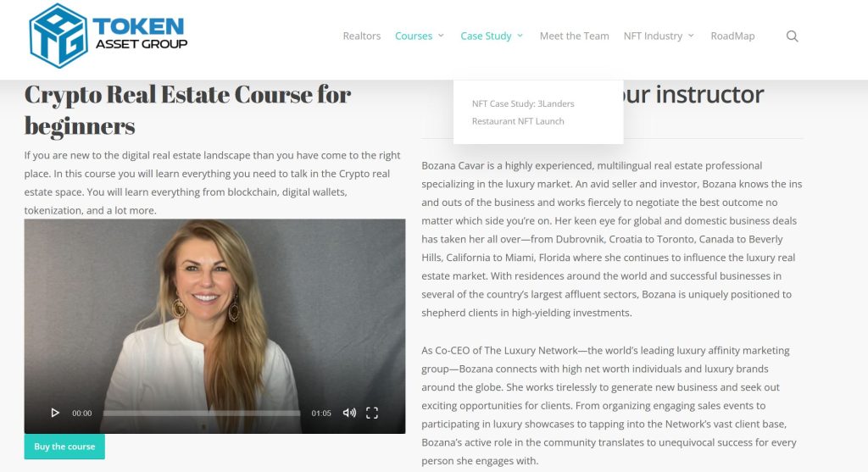Click the Buy the course button
This screenshot has height=472, width=868.
point(64,447)
